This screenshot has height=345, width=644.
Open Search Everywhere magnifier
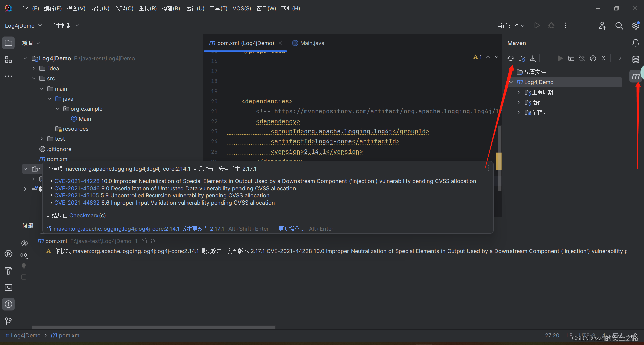tap(619, 26)
